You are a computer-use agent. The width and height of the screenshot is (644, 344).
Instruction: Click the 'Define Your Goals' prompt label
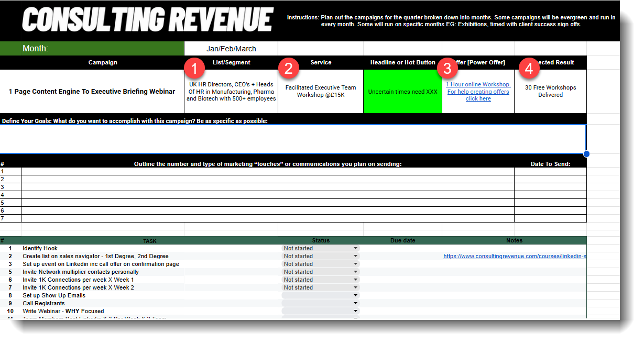[x=135, y=121]
